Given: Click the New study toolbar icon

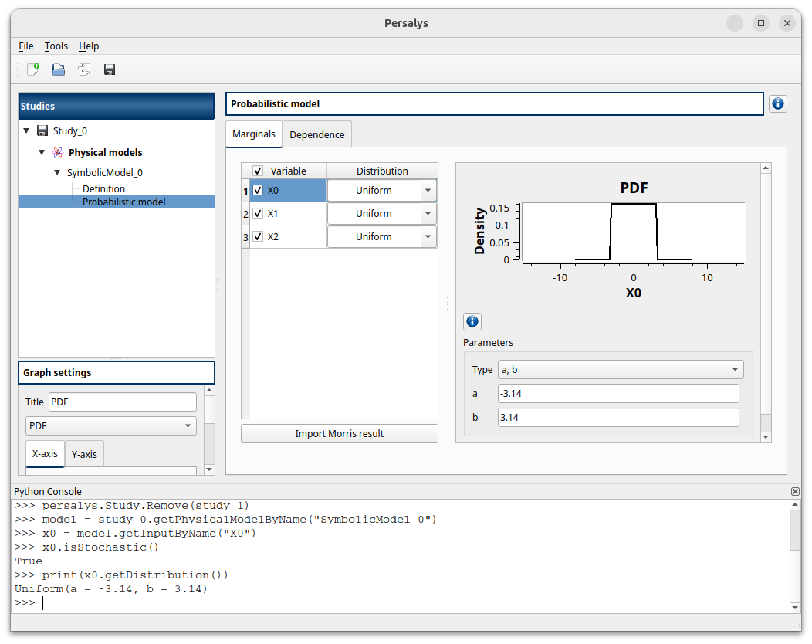Looking at the screenshot, I should [33, 69].
